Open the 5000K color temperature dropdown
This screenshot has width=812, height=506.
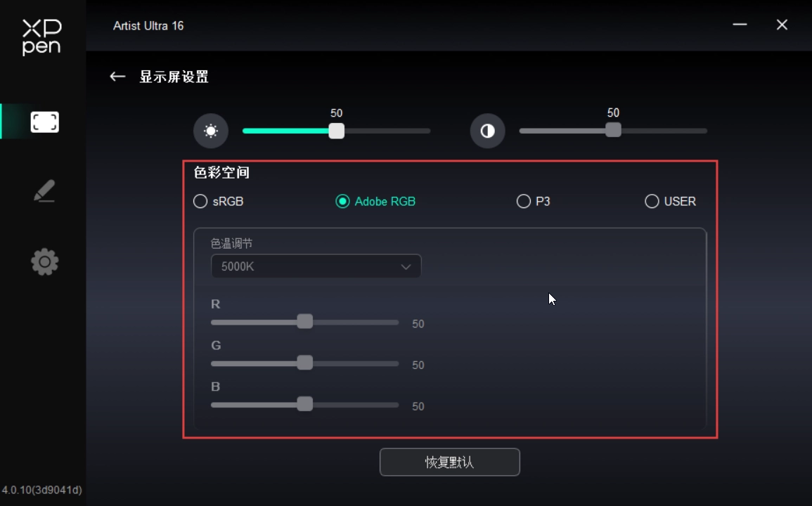(316, 266)
